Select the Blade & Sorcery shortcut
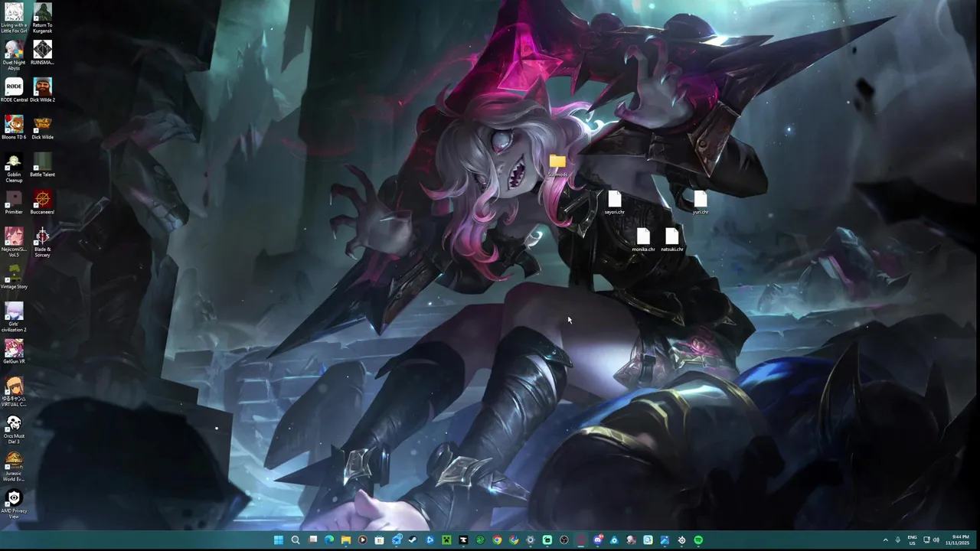This screenshot has width=980, height=551. [43, 242]
